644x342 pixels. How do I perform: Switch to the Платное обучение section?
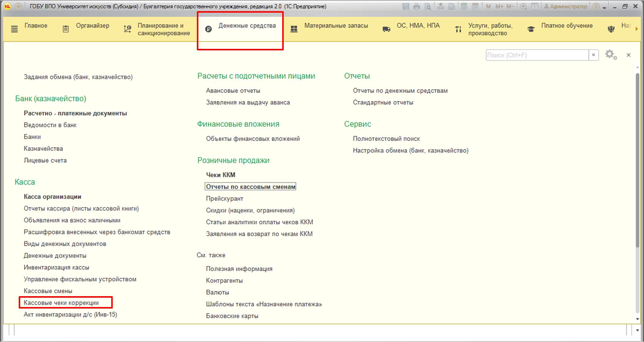tap(567, 26)
